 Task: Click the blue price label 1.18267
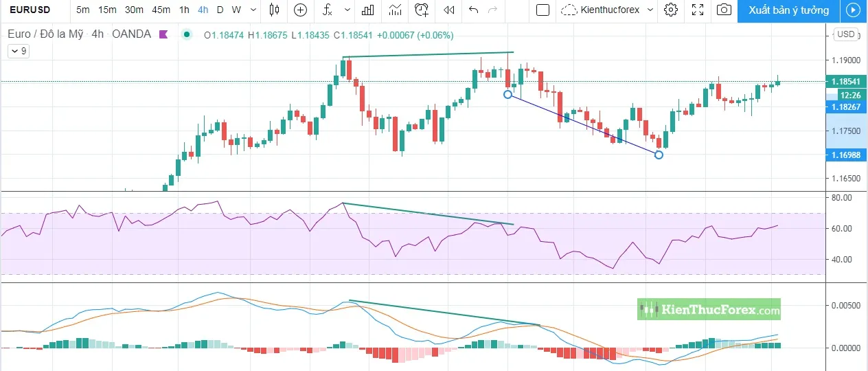click(845, 107)
